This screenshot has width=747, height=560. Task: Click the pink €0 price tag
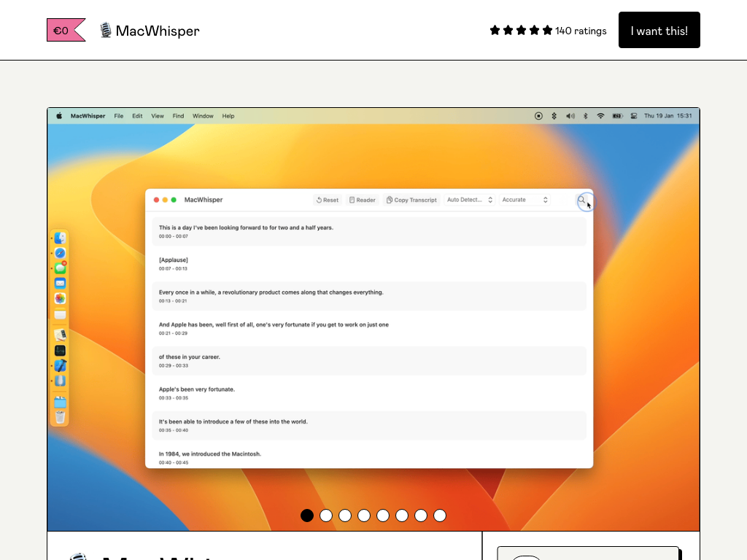coord(66,30)
